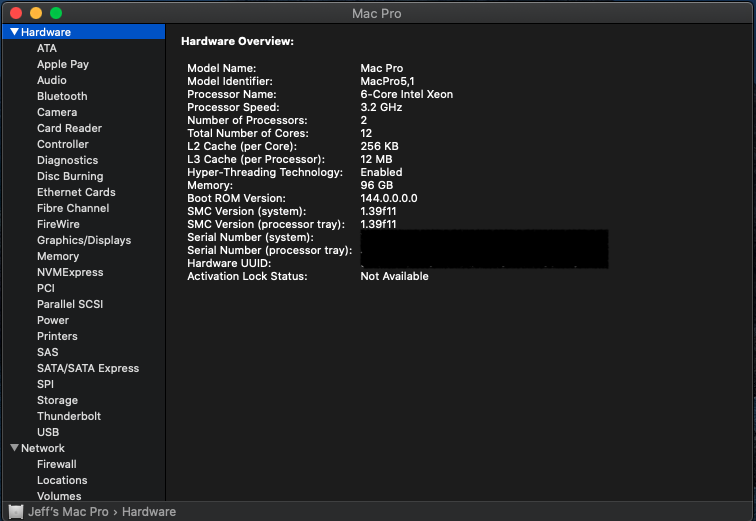Open the Controller entry
The image size is (756, 521).
point(63,144)
